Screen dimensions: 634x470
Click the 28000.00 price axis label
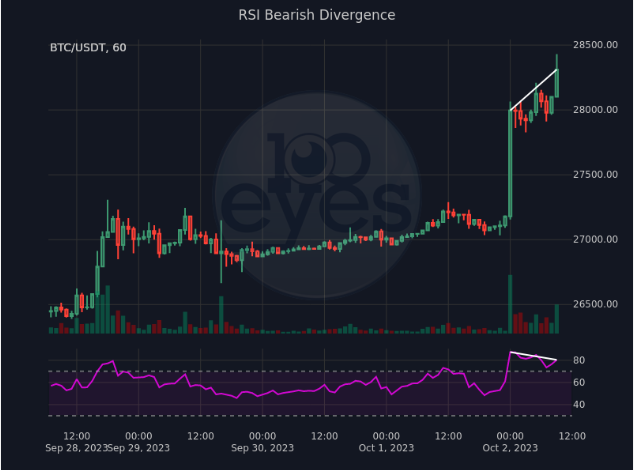[x=595, y=110]
